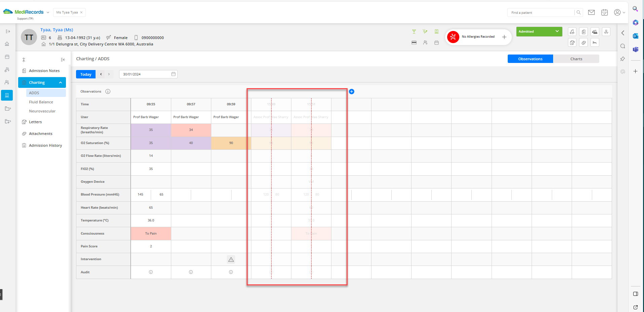Collapse the Charting sidebar section

(x=61, y=82)
